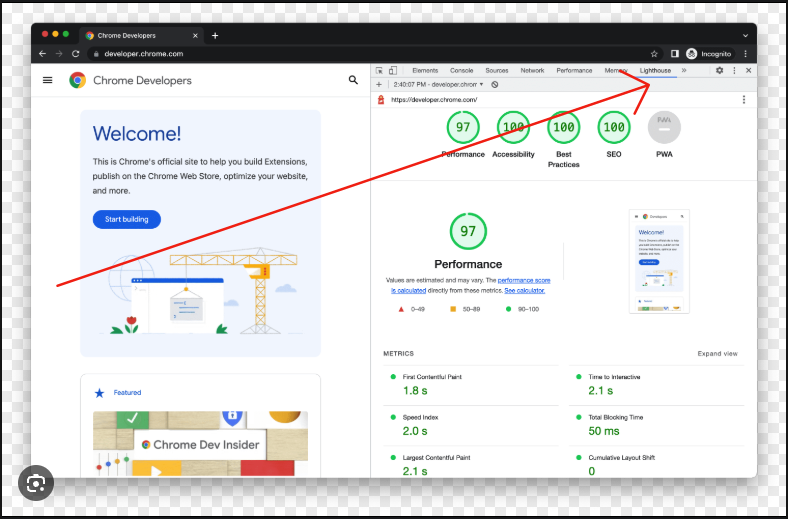
Task: Open the Incognito profile indicator
Action: (709, 54)
